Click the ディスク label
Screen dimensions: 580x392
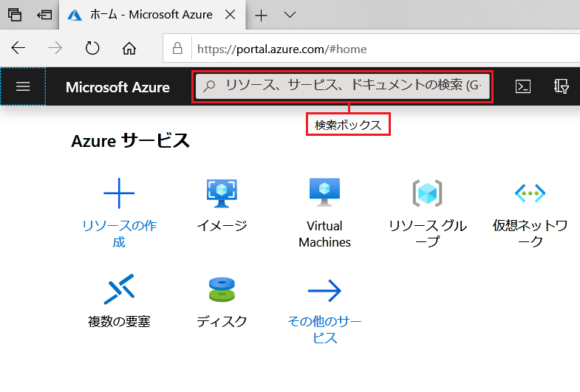222,321
